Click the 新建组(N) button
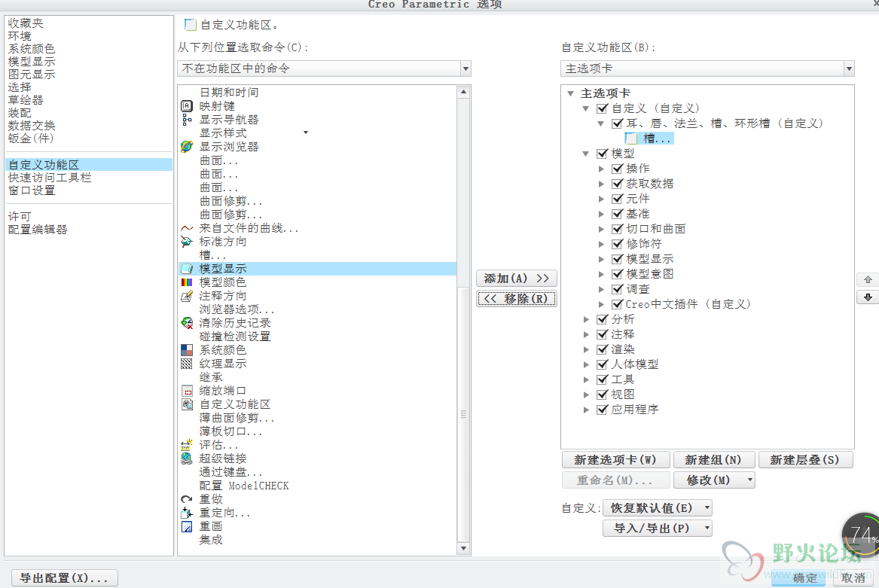This screenshot has height=588, width=879. click(713, 460)
